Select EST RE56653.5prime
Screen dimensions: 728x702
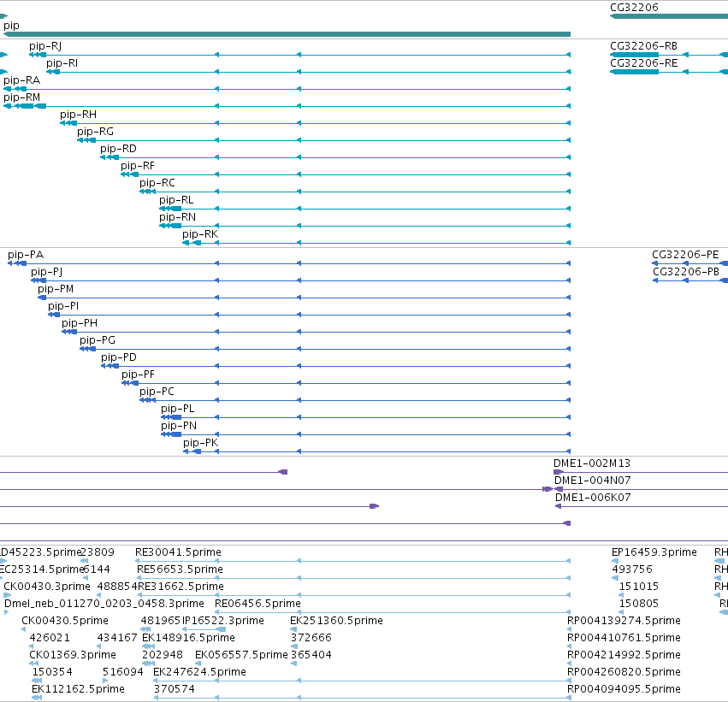pos(180,569)
